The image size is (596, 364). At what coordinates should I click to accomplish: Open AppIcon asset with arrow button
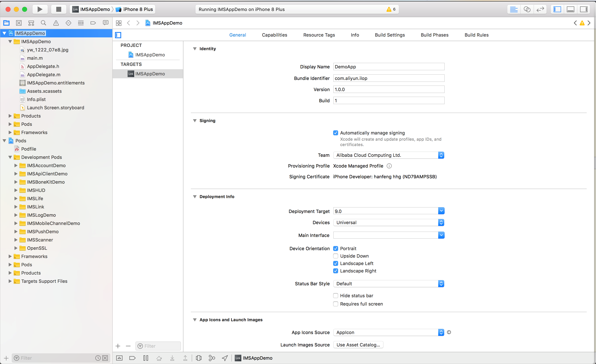coord(449,332)
